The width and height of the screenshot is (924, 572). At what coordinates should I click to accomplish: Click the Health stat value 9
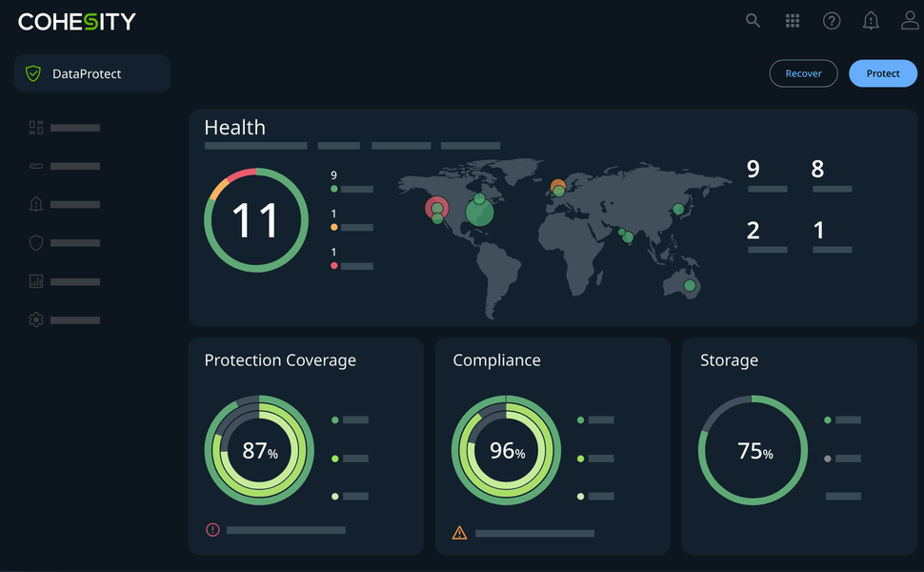753,169
